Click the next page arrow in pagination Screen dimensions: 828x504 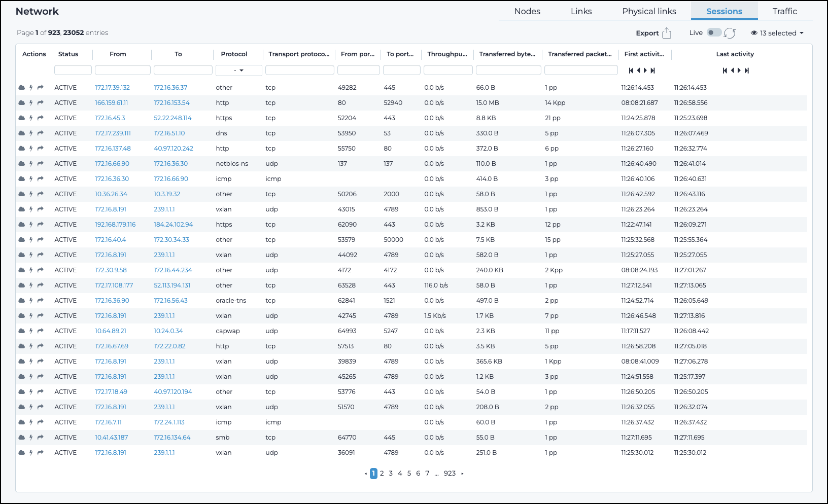click(x=462, y=474)
